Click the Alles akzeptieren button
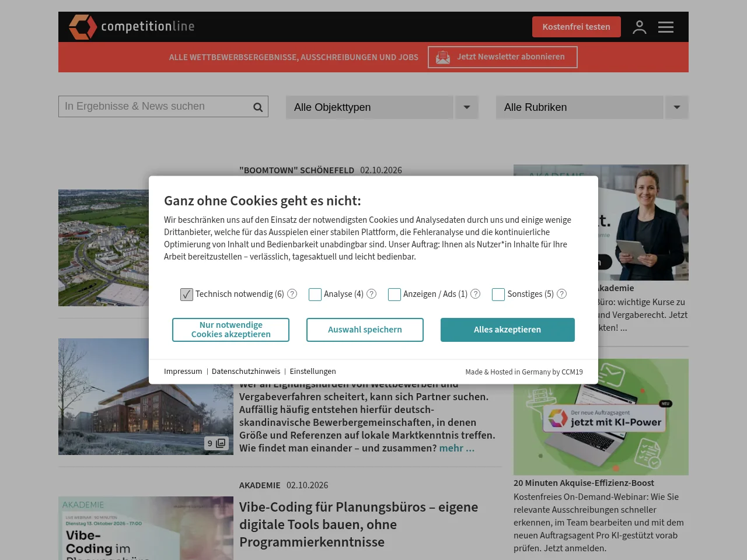The image size is (747, 560). coord(508,330)
